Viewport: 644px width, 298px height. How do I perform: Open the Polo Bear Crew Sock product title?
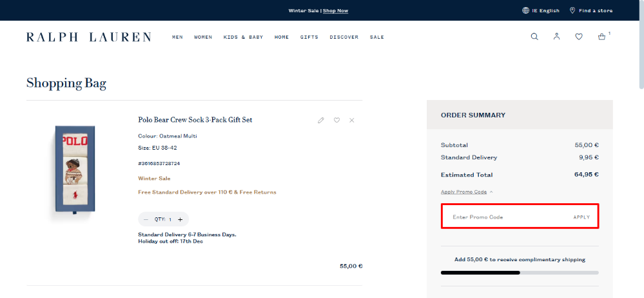(195, 120)
